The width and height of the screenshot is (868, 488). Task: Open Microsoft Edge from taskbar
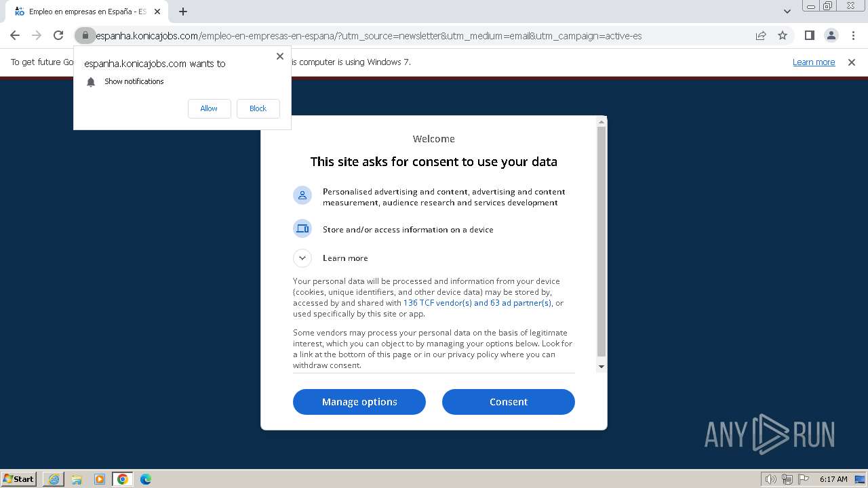click(146, 479)
